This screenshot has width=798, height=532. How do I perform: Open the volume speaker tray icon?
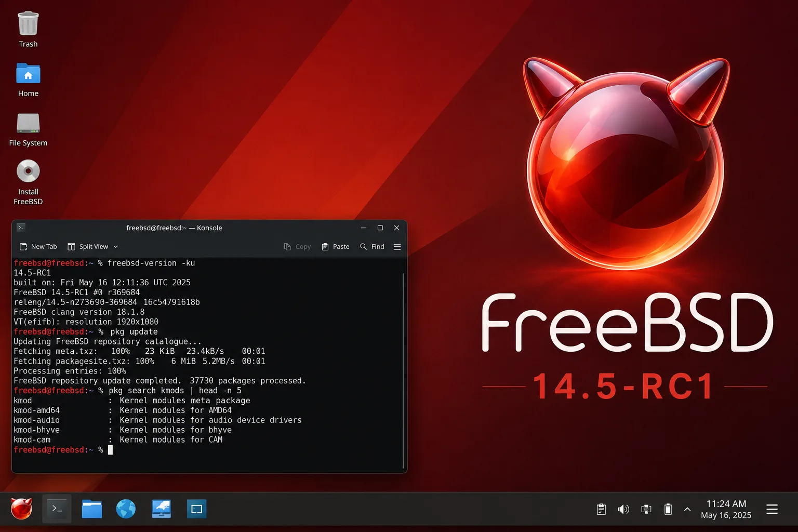[x=623, y=509]
